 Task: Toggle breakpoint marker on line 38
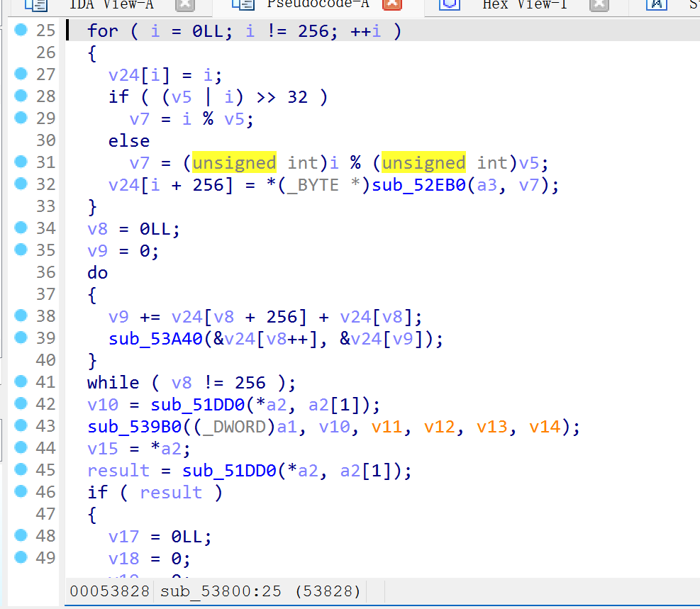(x=21, y=316)
